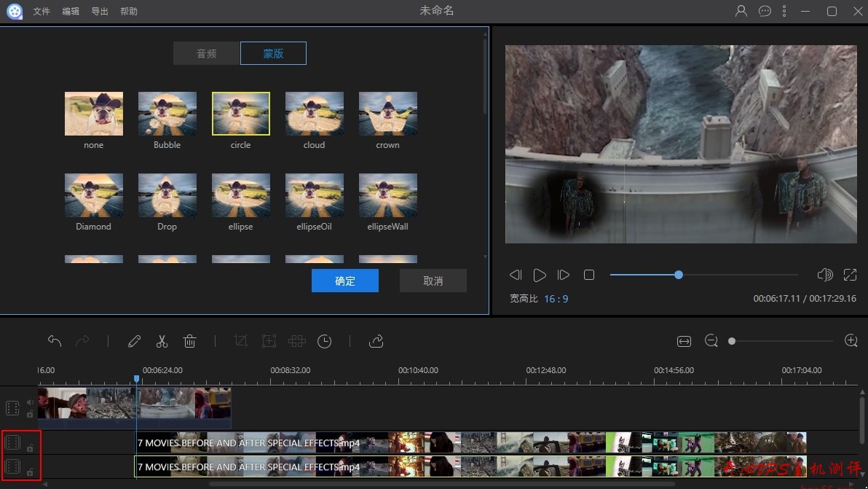This screenshot has width=868, height=489.
Task: Toggle lock on the middle track
Action: [x=30, y=448]
